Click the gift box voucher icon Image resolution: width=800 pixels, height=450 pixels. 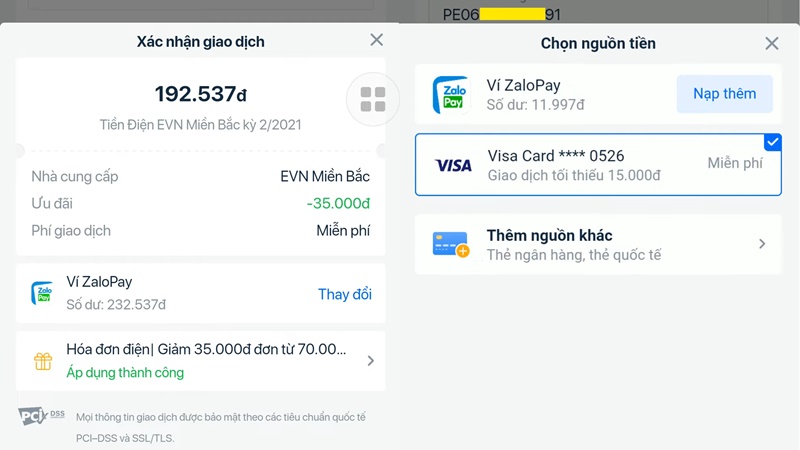click(43, 361)
